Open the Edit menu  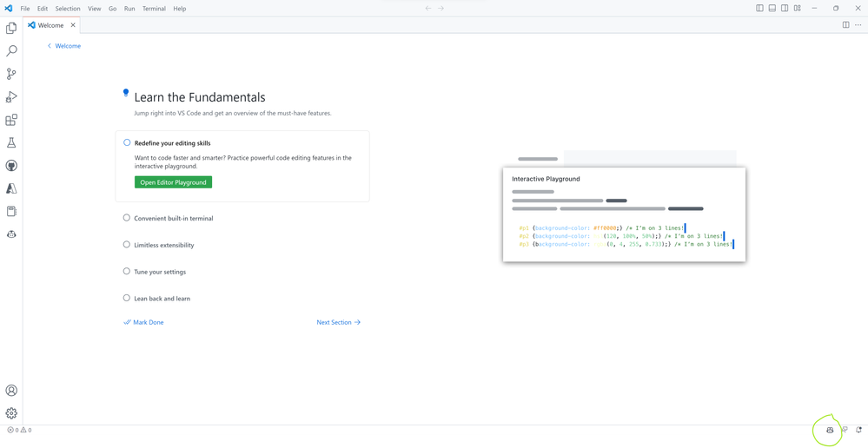[43, 9]
